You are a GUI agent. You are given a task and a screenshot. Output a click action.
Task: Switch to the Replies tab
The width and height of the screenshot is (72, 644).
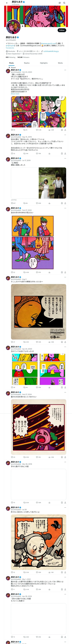coord(27,63)
